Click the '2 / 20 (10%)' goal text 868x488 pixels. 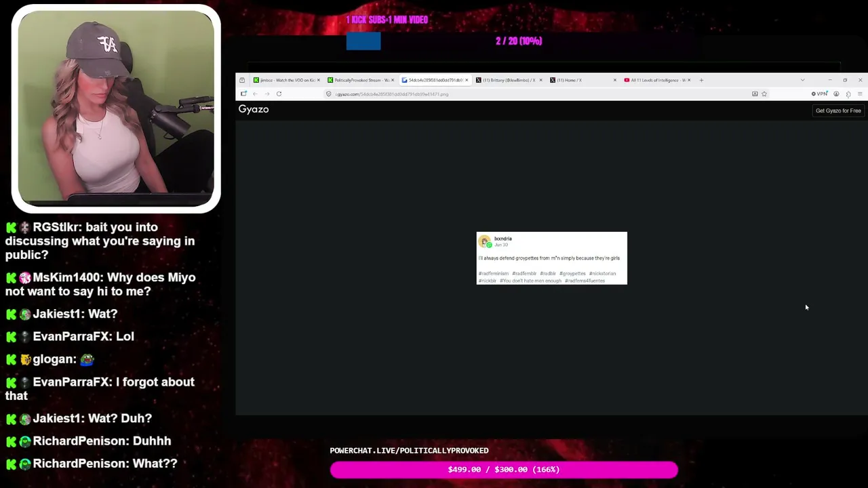point(519,41)
